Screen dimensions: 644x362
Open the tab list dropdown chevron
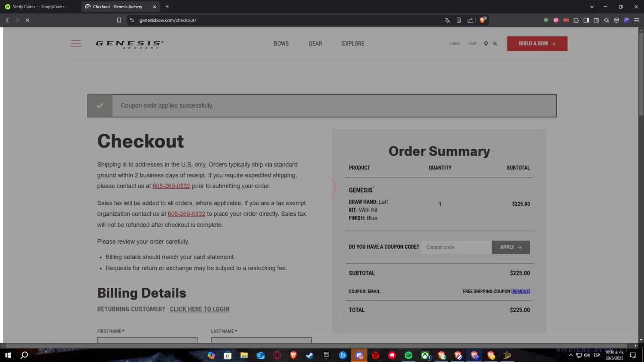[592, 7]
